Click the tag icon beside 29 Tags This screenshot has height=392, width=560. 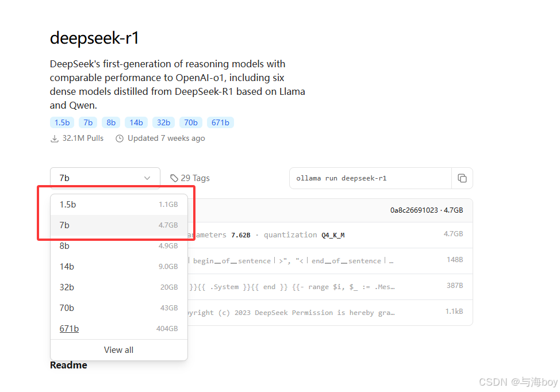coord(174,178)
